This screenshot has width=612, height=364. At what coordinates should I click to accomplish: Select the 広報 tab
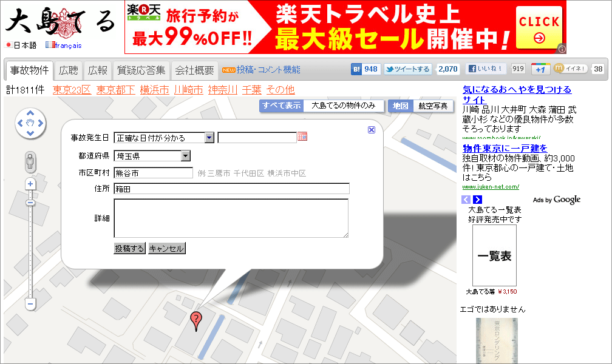pyautogui.click(x=98, y=70)
